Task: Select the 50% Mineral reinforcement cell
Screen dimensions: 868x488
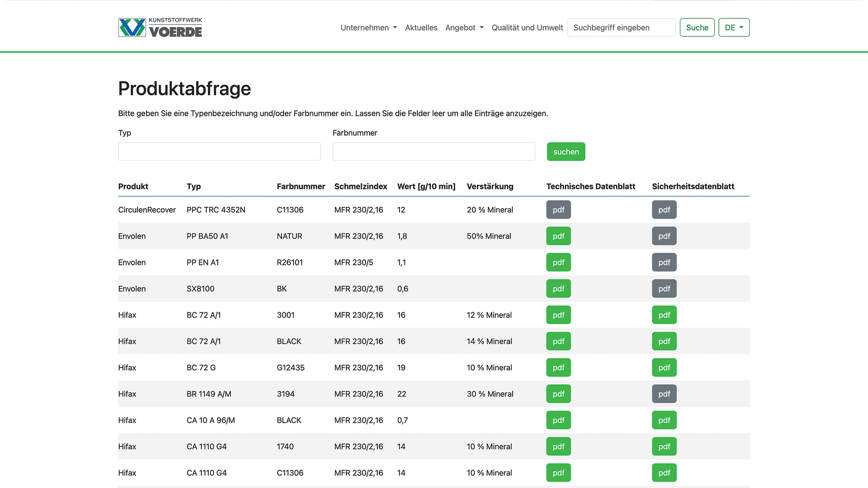Action: pyautogui.click(x=489, y=236)
